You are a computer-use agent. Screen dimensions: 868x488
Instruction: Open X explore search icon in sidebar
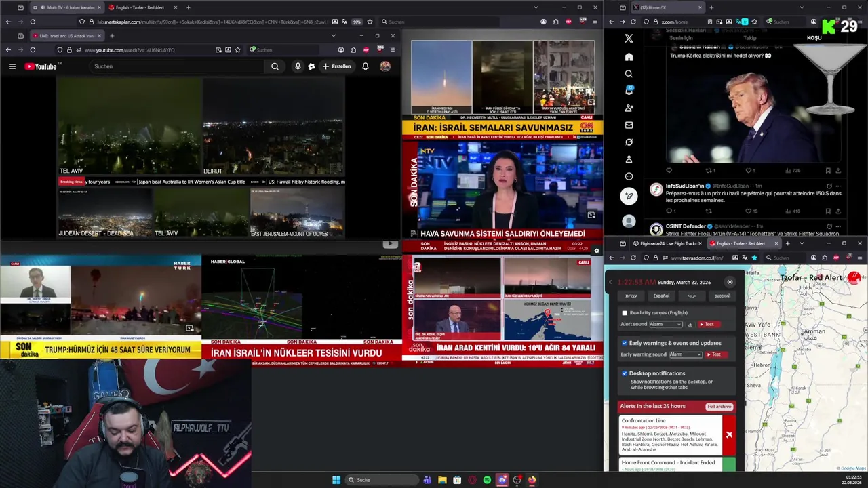point(629,74)
